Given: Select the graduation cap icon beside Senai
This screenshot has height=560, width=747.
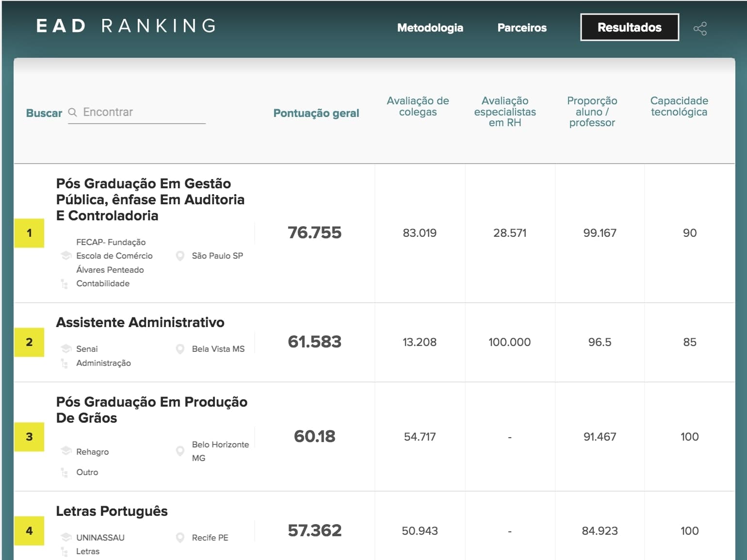Looking at the screenshot, I should (x=65, y=347).
